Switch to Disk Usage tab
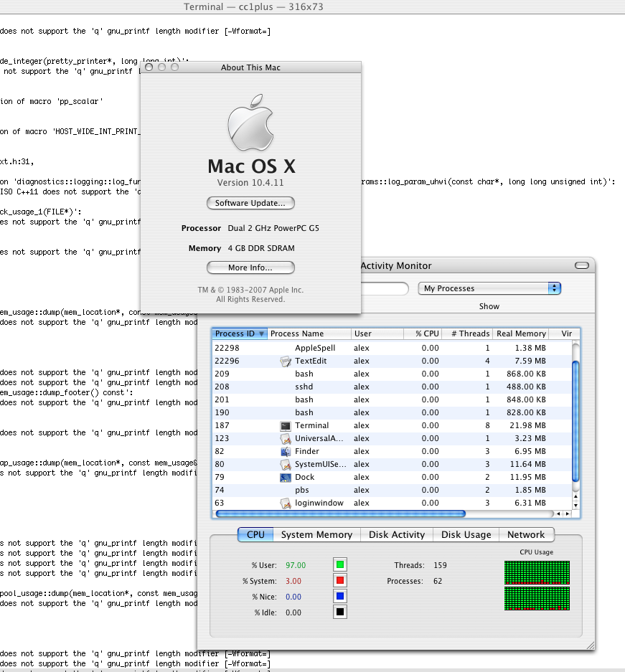This screenshot has width=625, height=672. coord(466,534)
